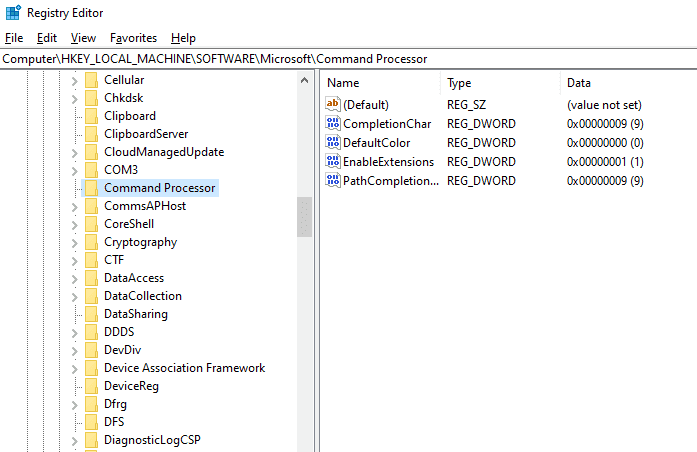697x452 pixels.
Task: Click the DefaultColor DWORD value icon
Action: click(333, 142)
